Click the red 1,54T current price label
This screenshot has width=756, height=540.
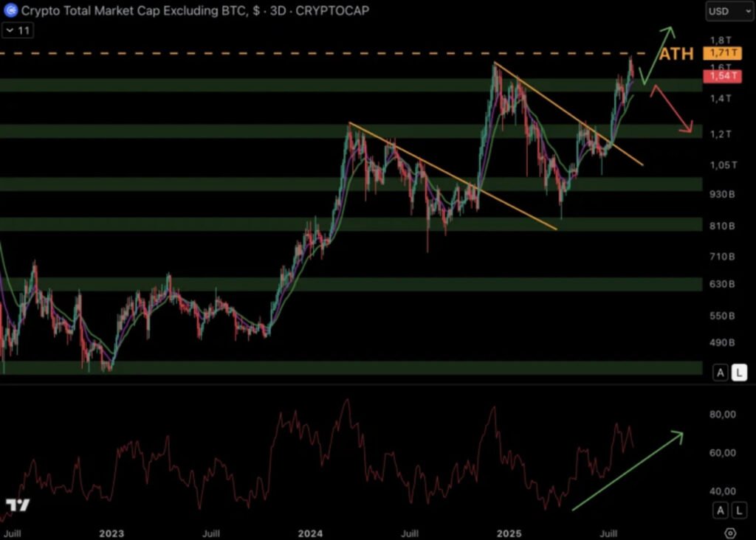(721, 77)
